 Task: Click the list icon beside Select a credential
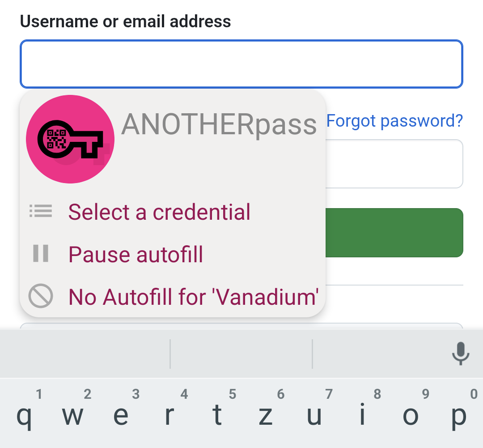(41, 211)
